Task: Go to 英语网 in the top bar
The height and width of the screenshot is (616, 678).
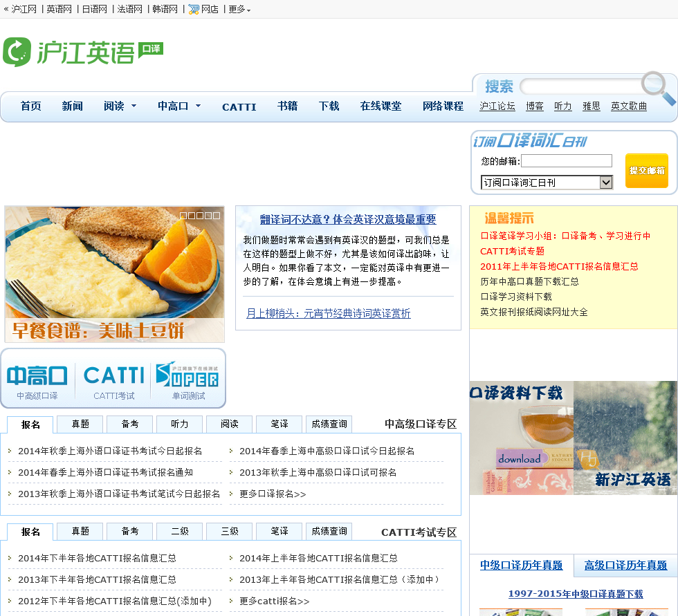Action: click(59, 9)
